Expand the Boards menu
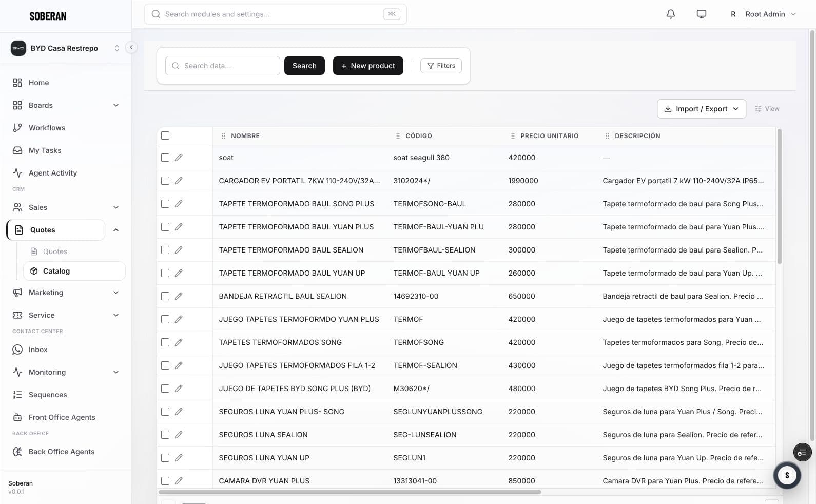The width and height of the screenshot is (816, 504). tap(116, 105)
